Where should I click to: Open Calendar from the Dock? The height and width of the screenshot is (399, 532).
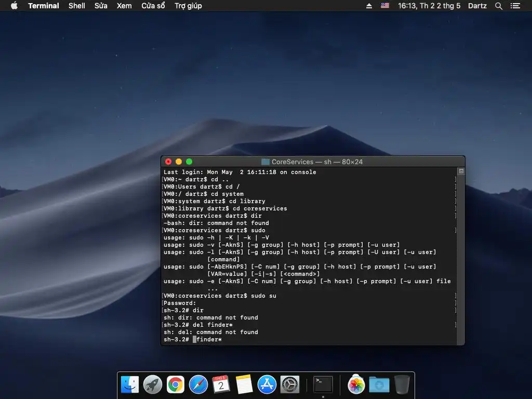[221, 384]
